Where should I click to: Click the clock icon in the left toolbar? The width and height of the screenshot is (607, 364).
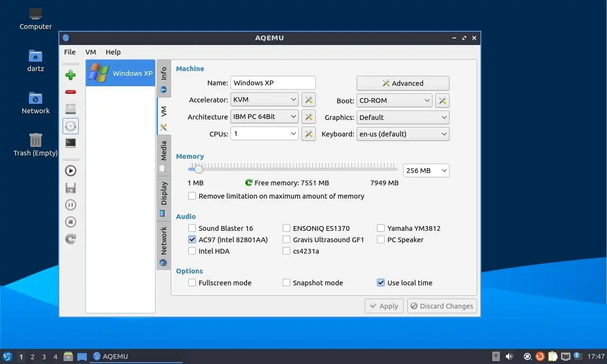pos(71,126)
